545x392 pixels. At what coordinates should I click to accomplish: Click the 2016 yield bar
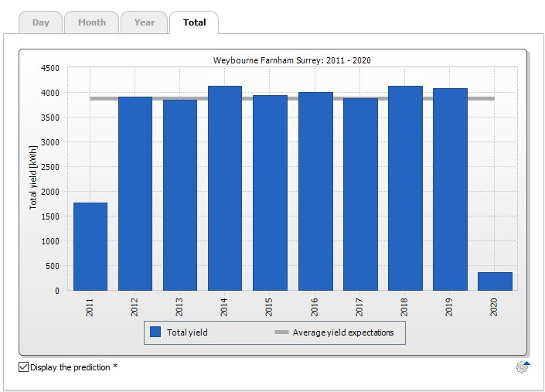point(315,191)
